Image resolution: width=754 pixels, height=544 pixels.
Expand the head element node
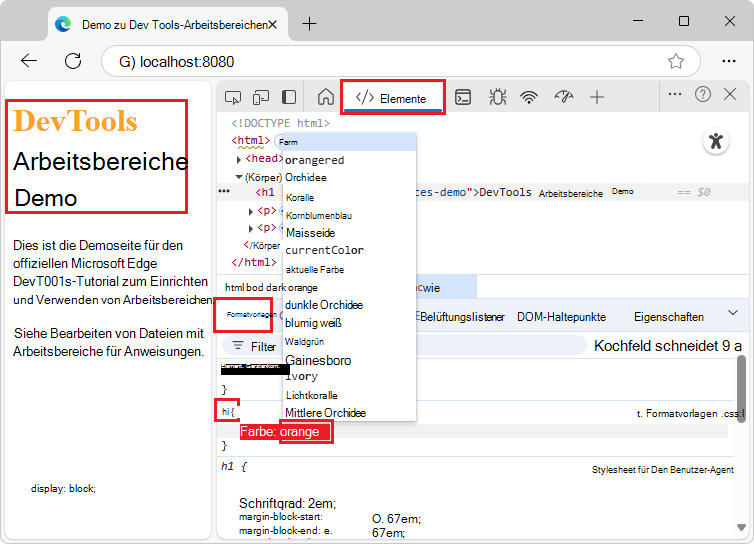tap(239, 159)
